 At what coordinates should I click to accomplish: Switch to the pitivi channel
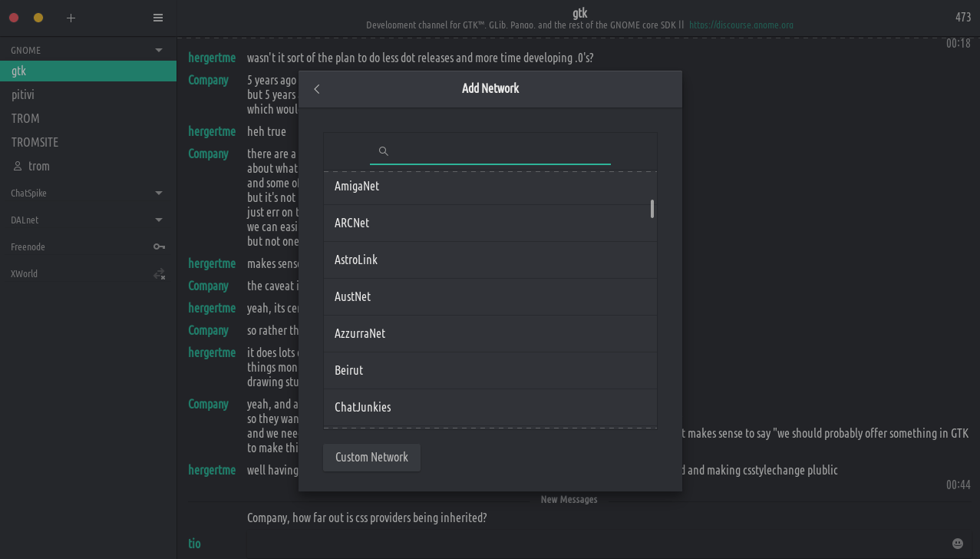23,95
